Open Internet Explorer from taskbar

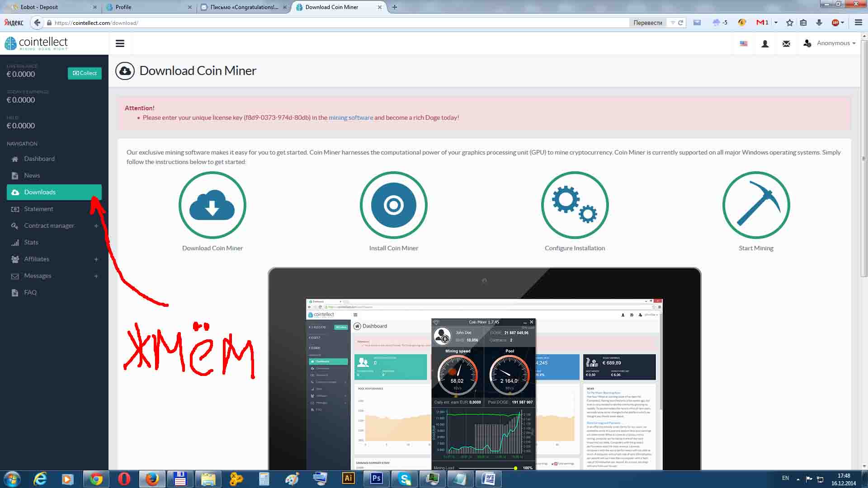pos(40,479)
